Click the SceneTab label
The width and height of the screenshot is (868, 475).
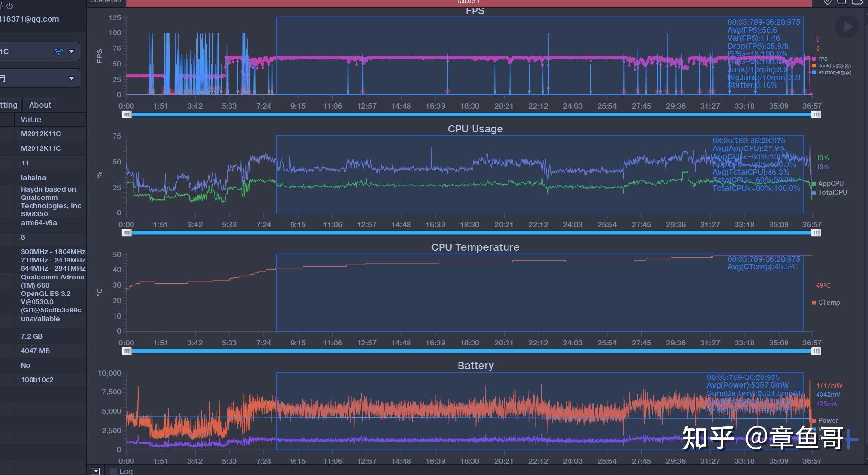(x=106, y=2)
